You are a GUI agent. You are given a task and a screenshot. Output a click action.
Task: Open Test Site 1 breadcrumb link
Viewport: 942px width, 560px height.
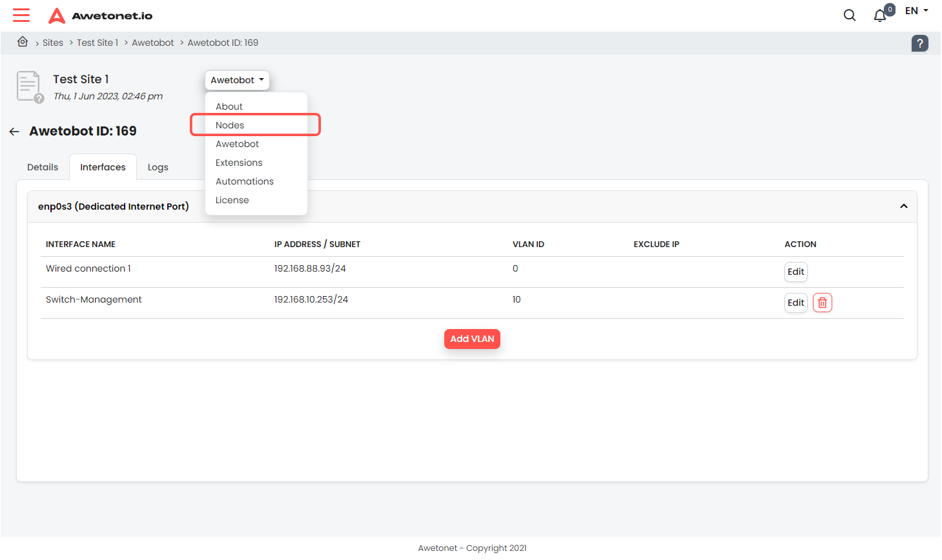point(97,43)
